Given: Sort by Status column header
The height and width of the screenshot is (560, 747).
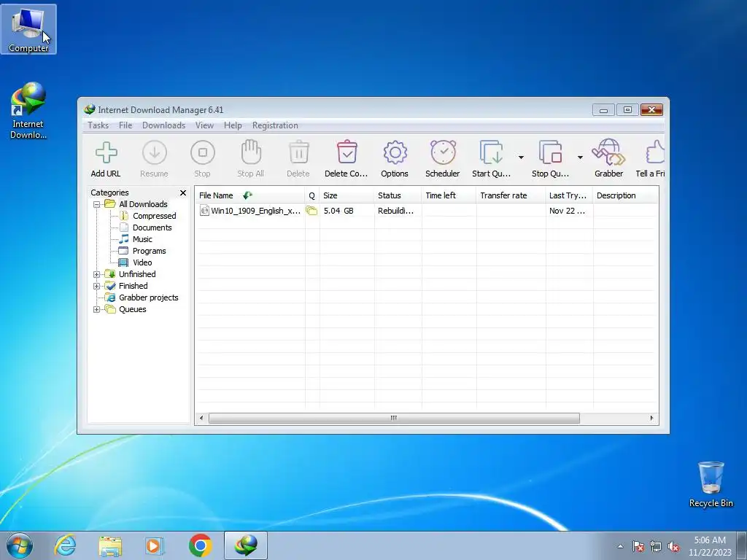Looking at the screenshot, I should click(398, 195).
